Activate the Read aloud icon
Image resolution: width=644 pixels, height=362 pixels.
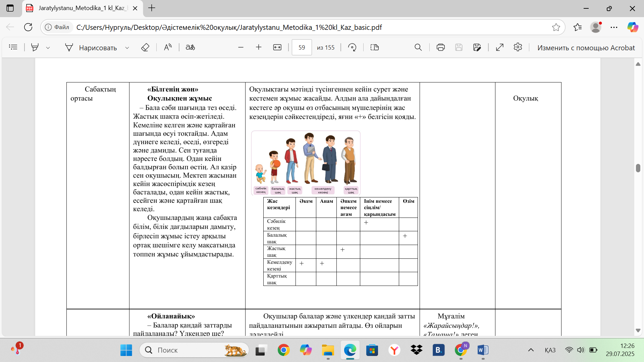coord(168,47)
